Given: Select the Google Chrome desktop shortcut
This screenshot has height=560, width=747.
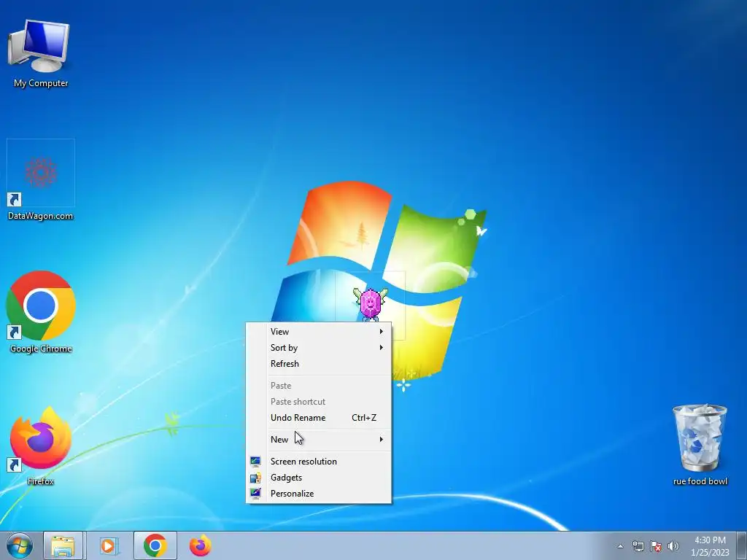Looking at the screenshot, I should [41, 312].
